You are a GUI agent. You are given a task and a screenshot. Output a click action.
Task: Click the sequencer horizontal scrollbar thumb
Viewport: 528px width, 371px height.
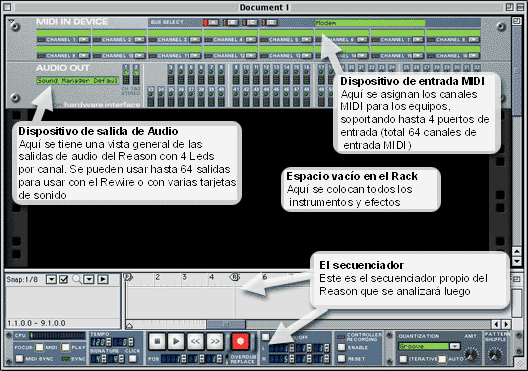click(x=226, y=324)
